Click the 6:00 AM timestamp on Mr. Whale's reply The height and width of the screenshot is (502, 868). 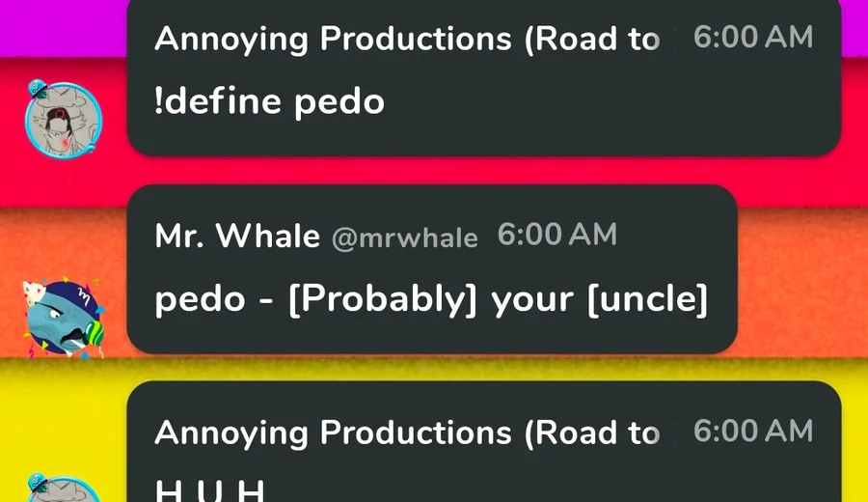[556, 236]
